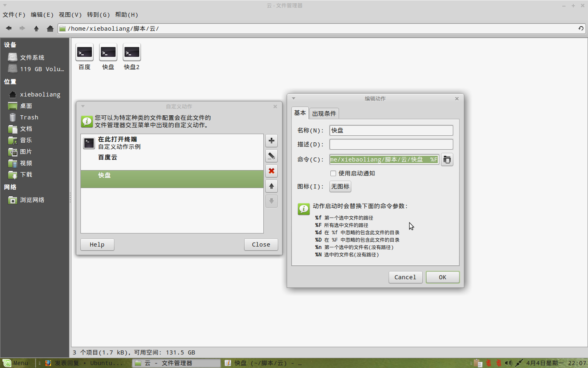Open Trash in the sidebar
The image size is (588, 368).
[24, 117]
